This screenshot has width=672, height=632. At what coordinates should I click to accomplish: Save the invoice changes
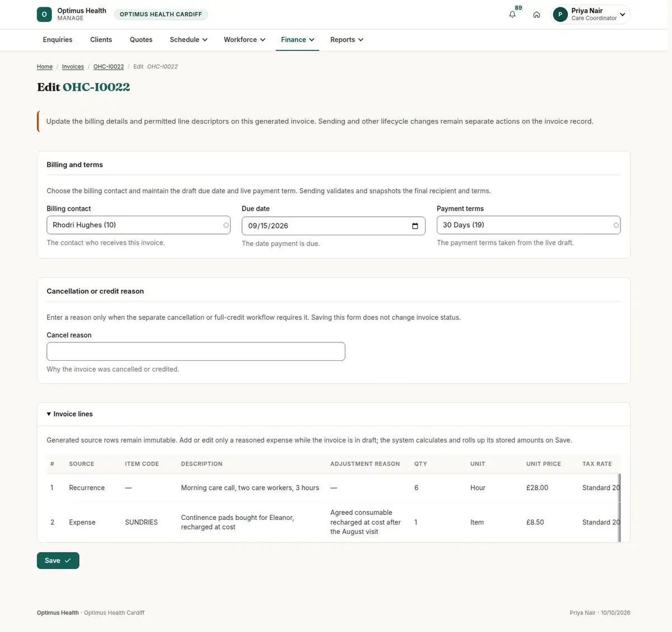[58, 560]
